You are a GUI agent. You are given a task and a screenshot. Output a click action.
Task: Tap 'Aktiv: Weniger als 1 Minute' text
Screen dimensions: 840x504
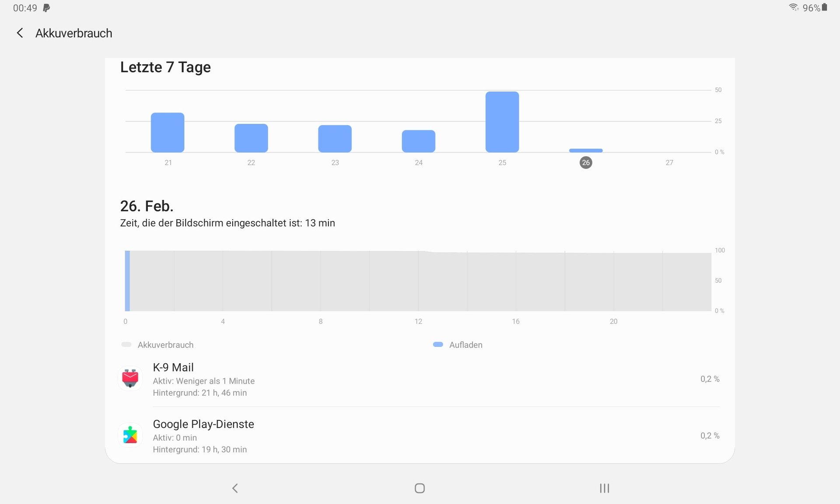tap(203, 381)
